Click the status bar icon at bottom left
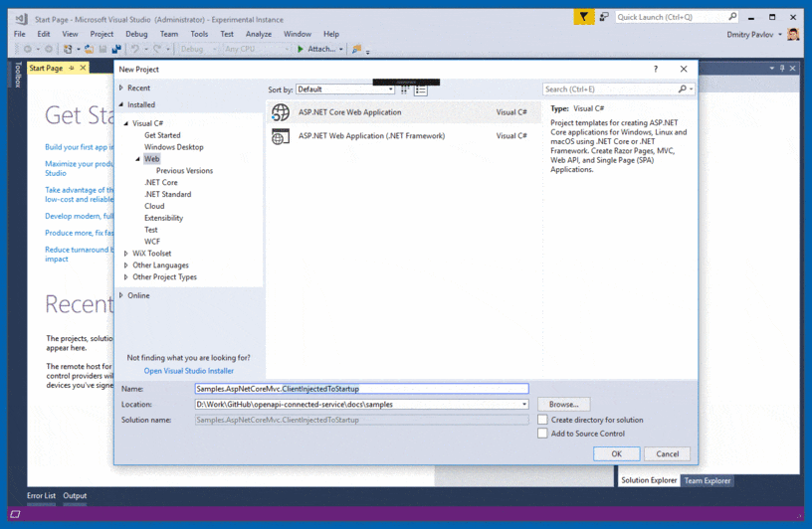 pos(15,514)
